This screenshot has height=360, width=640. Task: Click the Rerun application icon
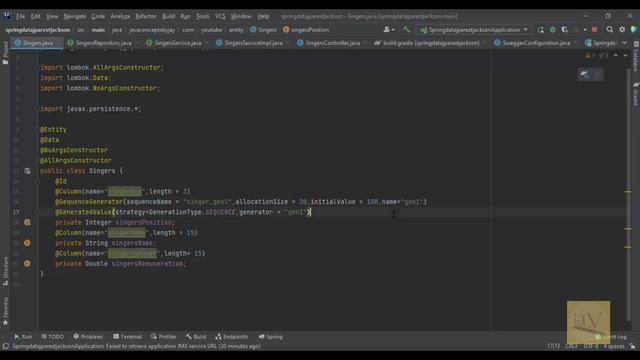click(x=540, y=30)
